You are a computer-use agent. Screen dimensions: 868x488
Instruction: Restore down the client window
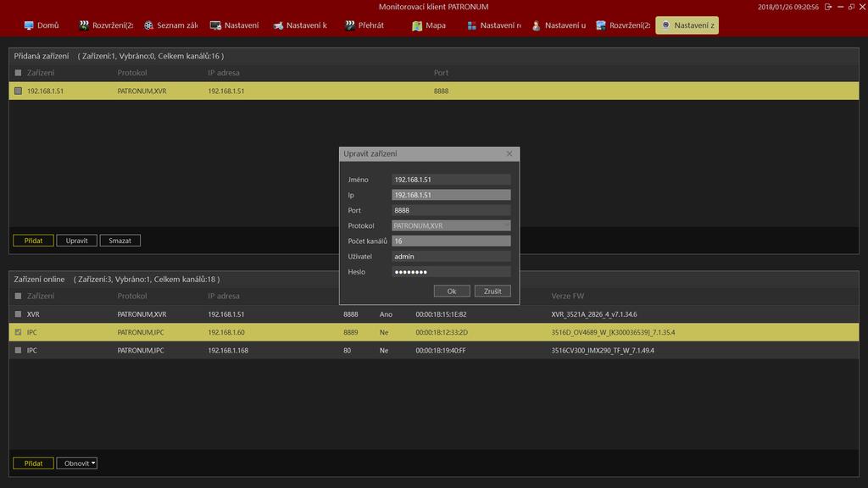pyautogui.click(x=851, y=7)
